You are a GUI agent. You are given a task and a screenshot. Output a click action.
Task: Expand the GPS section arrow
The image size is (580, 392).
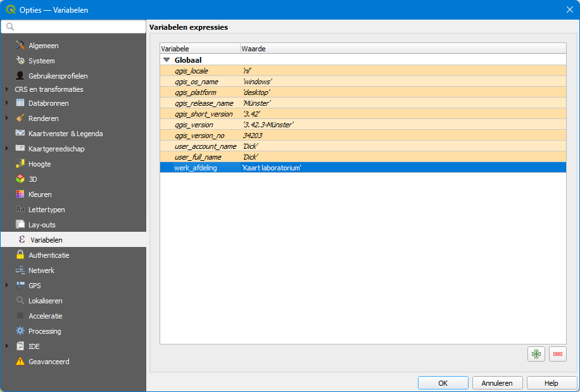coord(7,285)
